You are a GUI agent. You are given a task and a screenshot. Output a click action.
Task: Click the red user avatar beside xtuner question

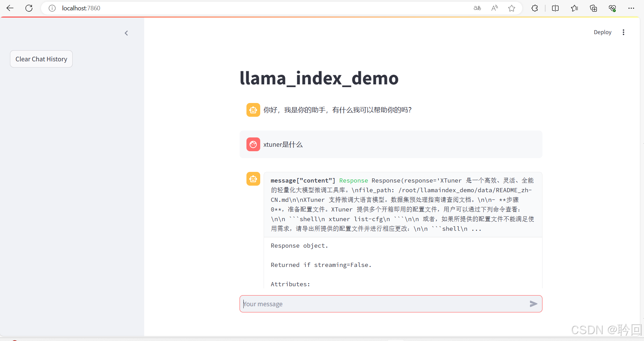253,144
